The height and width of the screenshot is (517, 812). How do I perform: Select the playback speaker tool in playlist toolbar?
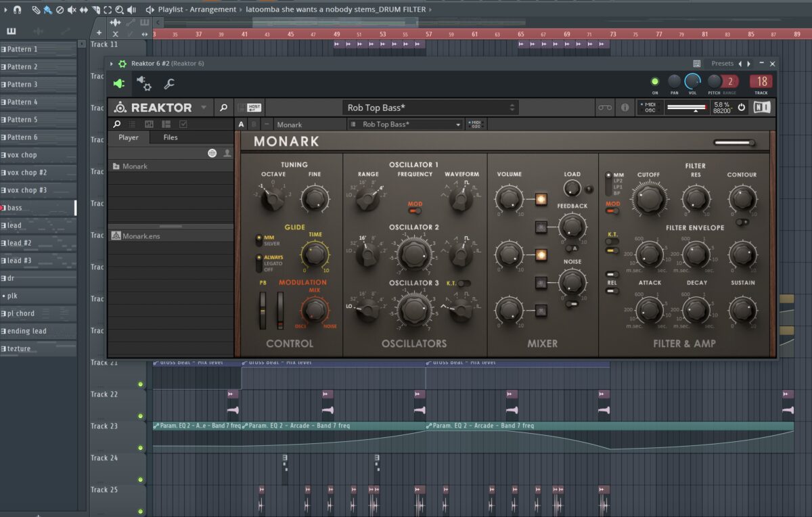click(x=131, y=9)
